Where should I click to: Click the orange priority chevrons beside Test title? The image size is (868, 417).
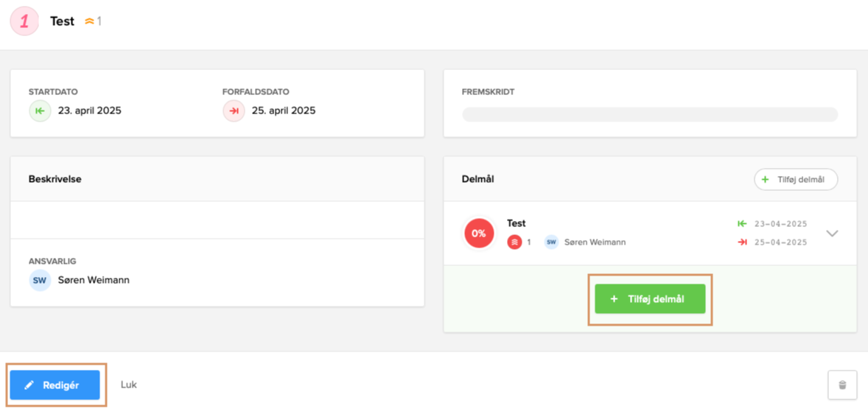coord(90,21)
